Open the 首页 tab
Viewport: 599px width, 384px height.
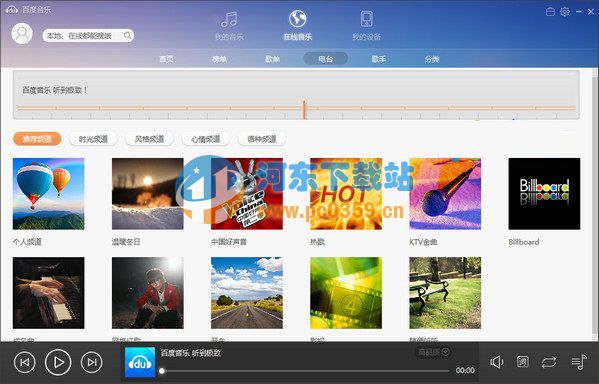coord(166,59)
